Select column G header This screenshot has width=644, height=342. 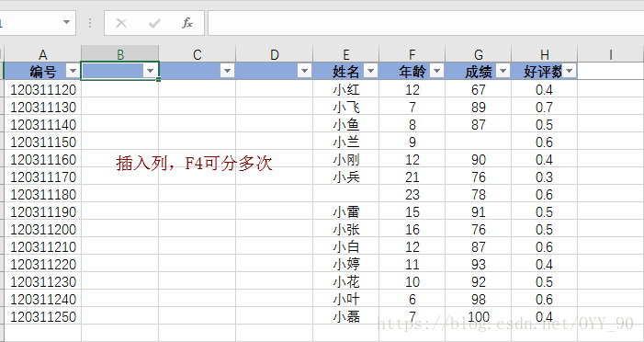478,54
